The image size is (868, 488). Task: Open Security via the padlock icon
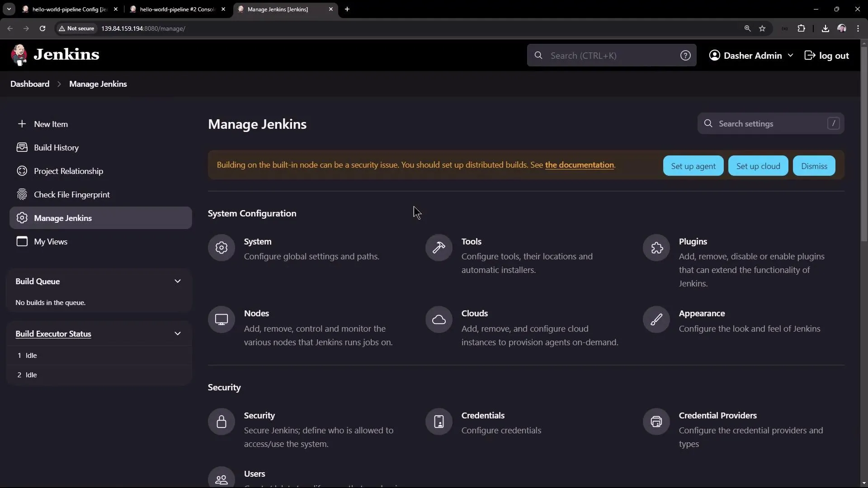[x=221, y=422]
